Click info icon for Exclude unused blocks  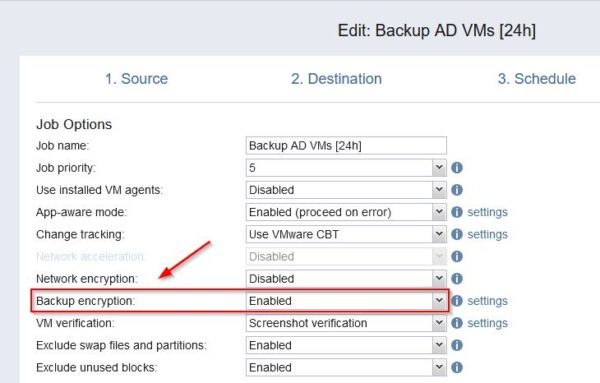pyautogui.click(x=457, y=367)
